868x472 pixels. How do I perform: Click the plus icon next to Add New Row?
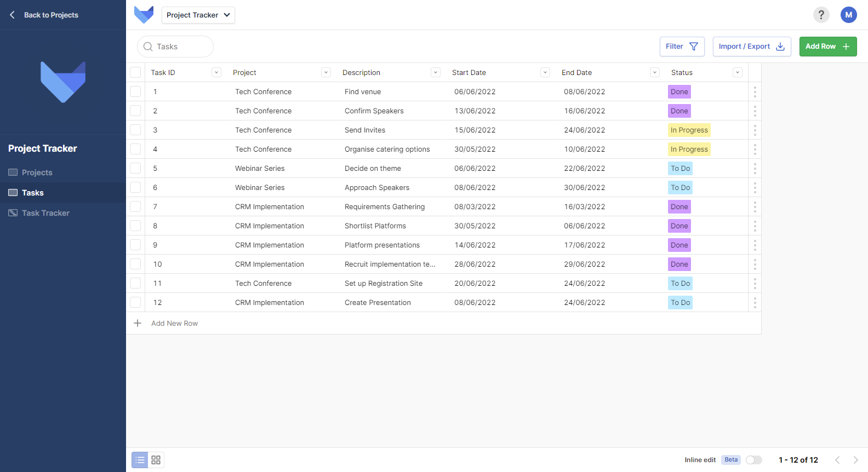click(x=138, y=323)
